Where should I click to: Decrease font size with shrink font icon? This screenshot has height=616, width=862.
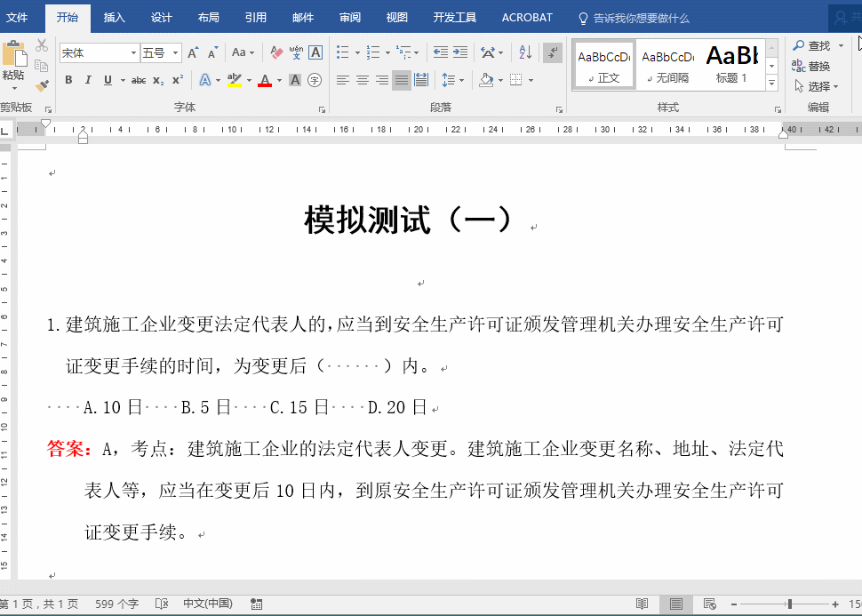pos(212,52)
